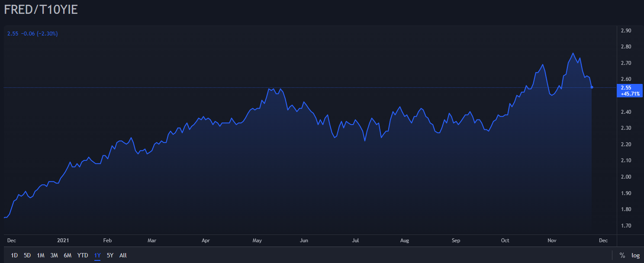644x263 pixels.
Task: Click the 1.70 price scale label
Action: (x=626, y=226)
